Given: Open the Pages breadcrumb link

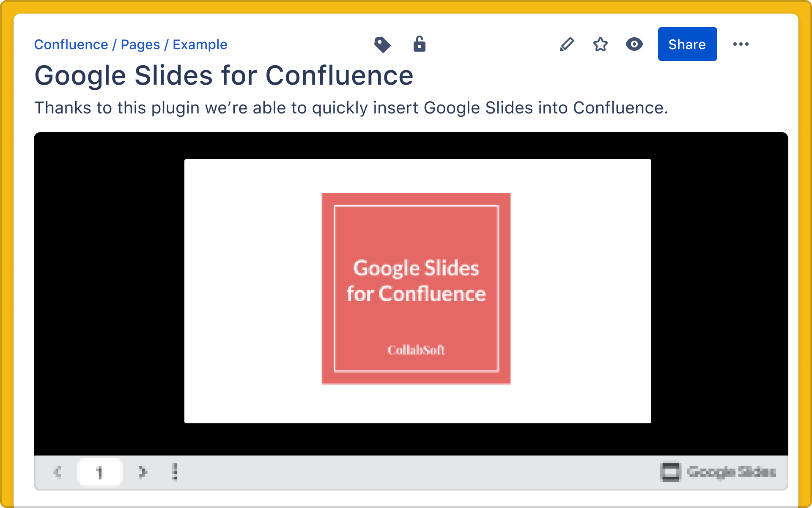Looking at the screenshot, I should (x=140, y=44).
